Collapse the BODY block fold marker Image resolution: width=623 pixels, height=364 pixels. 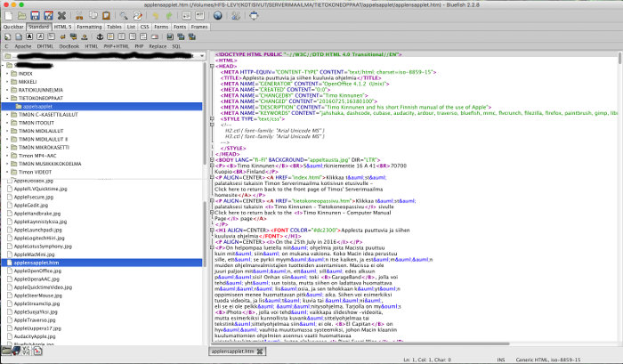212,159
